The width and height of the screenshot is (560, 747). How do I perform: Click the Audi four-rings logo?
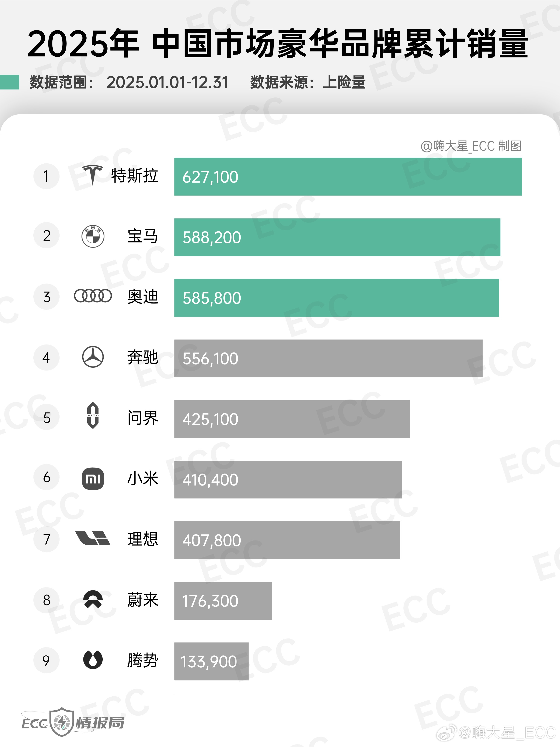(93, 296)
